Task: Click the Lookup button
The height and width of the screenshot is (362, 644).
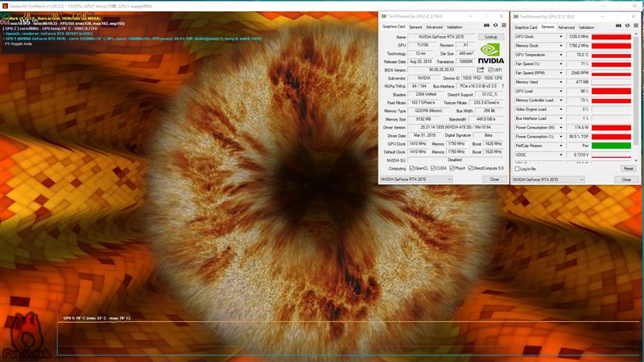Action: tap(491, 37)
